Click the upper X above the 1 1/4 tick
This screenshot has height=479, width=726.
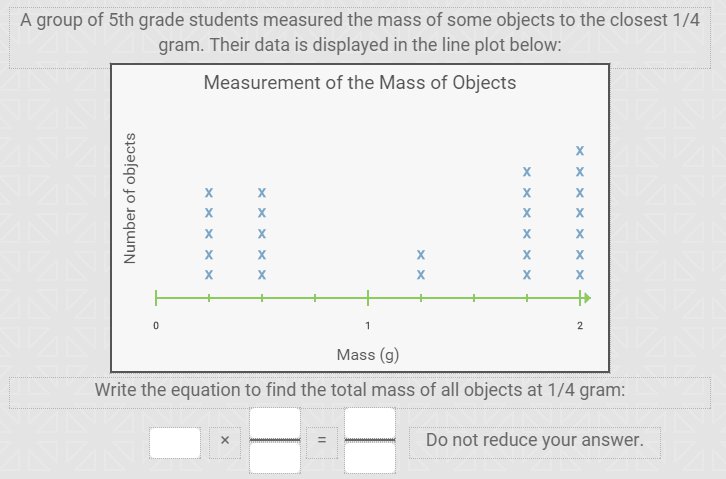[x=421, y=255]
